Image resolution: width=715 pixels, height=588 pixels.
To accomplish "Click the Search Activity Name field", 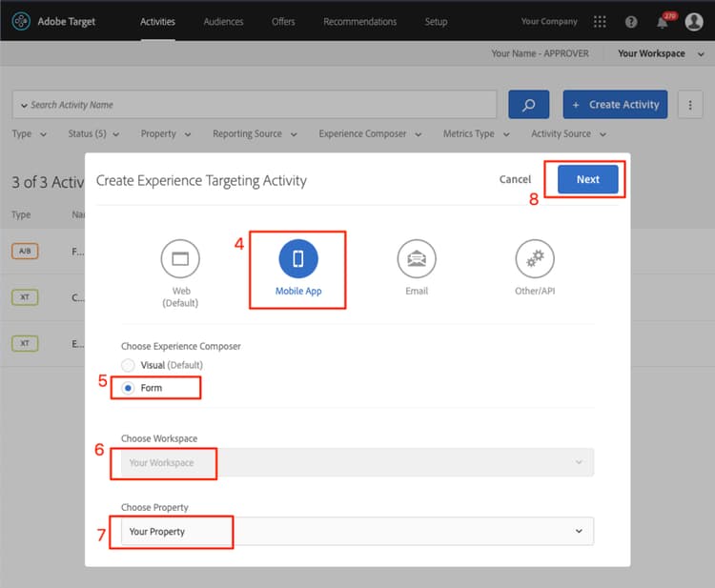I will coord(255,105).
